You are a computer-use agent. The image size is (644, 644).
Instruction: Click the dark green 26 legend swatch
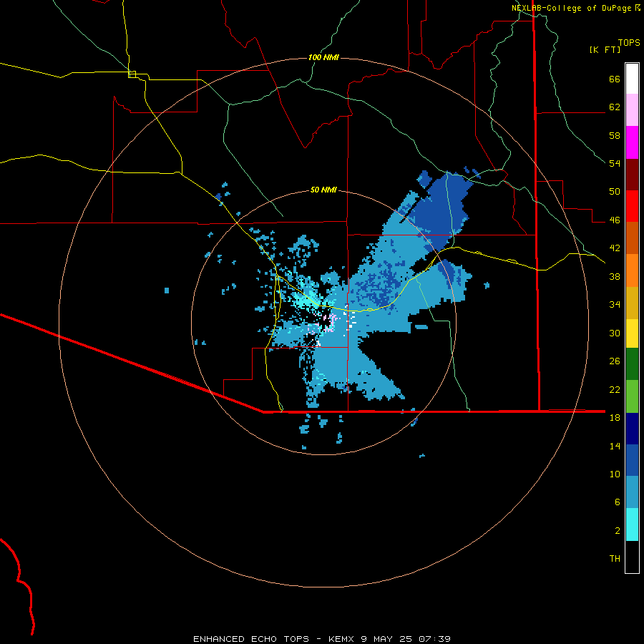[x=632, y=364]
